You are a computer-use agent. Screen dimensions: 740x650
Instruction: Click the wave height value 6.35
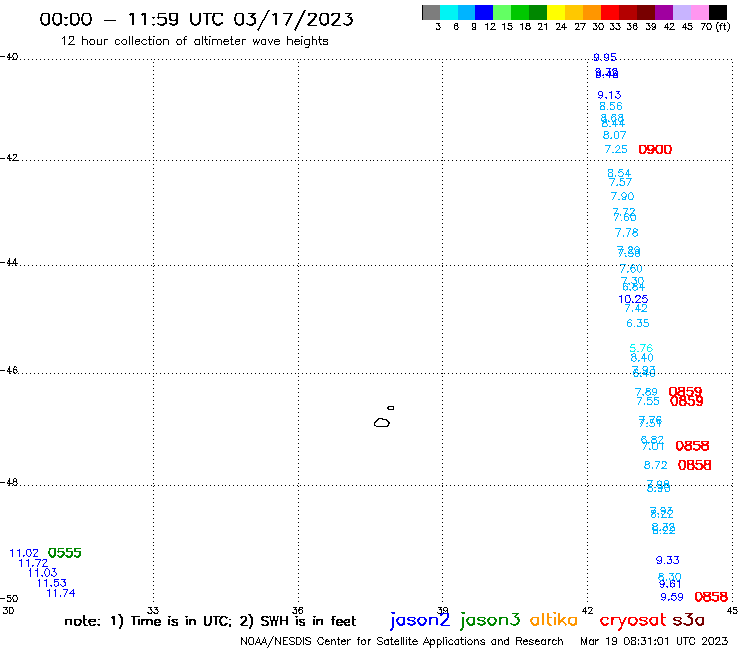638,323
